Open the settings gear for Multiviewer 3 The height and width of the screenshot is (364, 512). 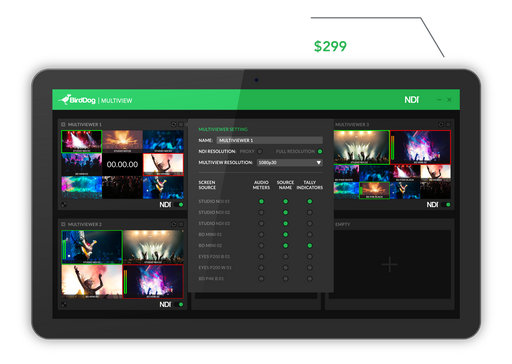(441, 124)
